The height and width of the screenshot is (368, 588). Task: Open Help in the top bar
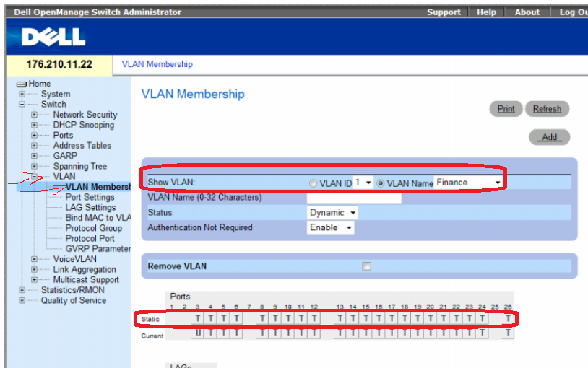pyautogui.click(x=486, y=12)
